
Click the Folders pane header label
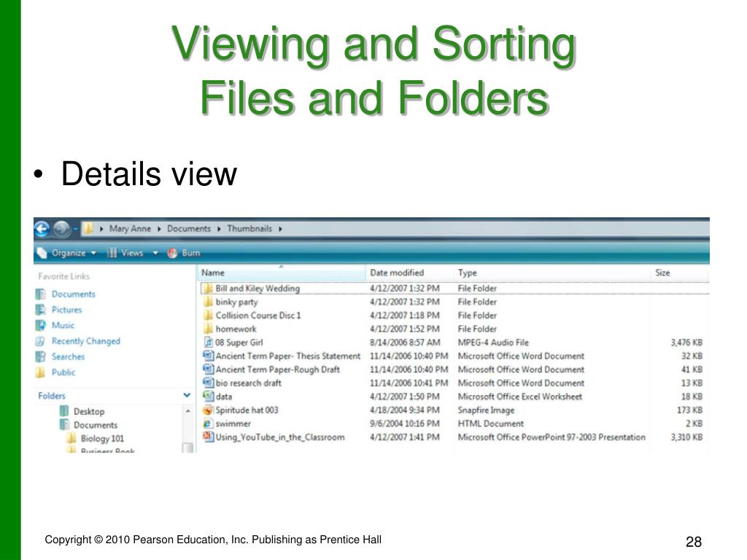point(52,396)
